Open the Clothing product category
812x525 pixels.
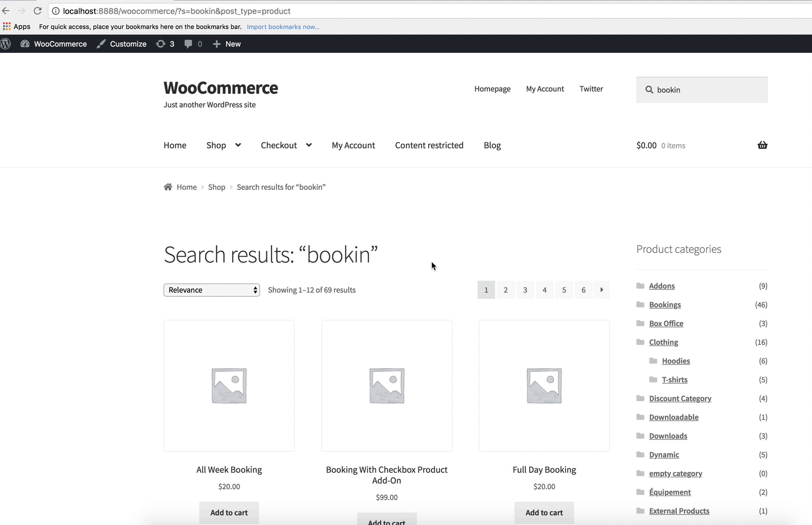pos(664,342)
